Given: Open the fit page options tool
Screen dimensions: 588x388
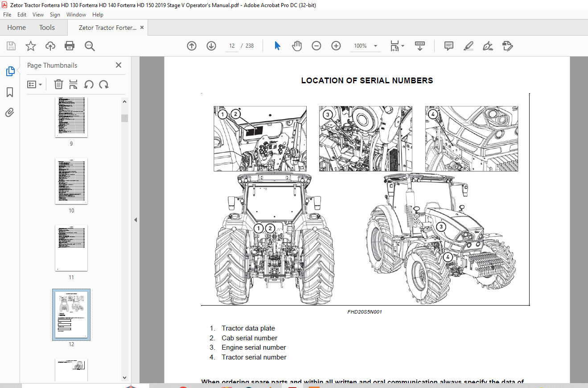Looking at the screenshot, I should [397, 46].
